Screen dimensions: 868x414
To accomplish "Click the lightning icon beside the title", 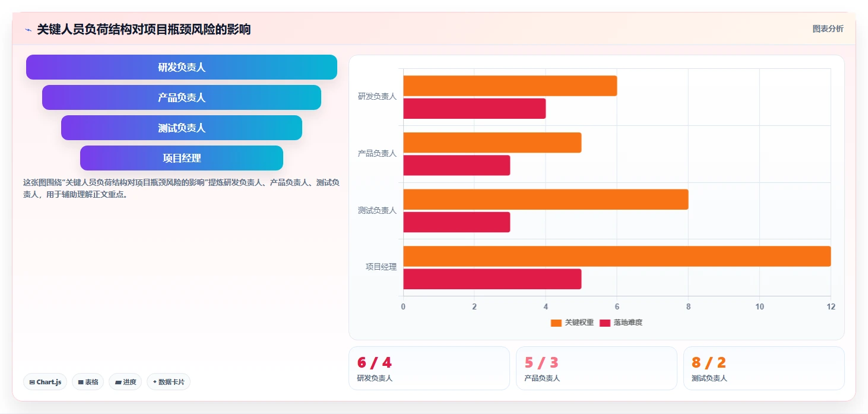I will pos(28,30).
